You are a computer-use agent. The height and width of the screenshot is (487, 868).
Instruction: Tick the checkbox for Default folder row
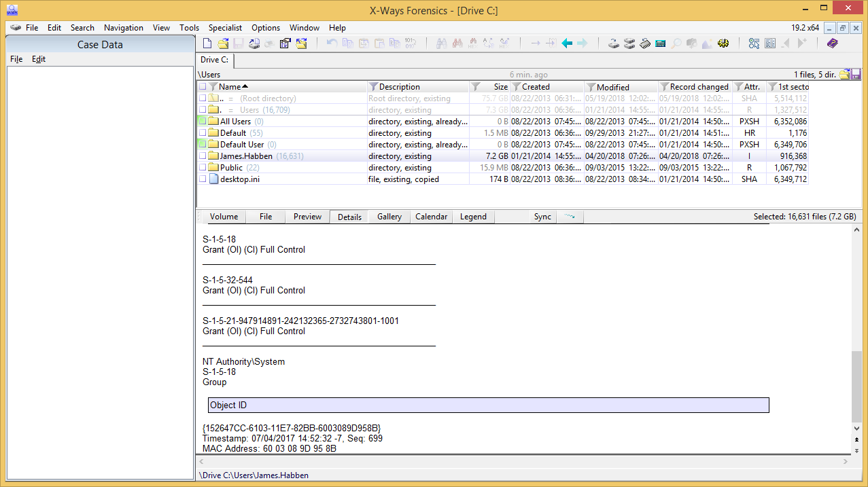click(203, 133)
